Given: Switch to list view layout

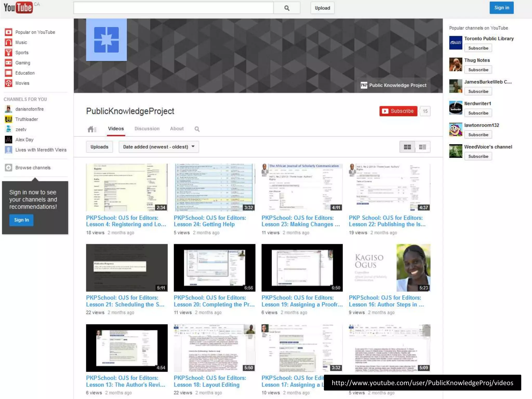Looking at the screenshot, I should (x=423, y=147).
